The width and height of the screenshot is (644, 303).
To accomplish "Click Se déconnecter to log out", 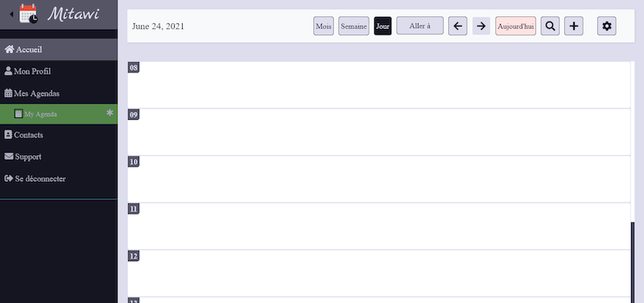I will click(x=58, y=178).
